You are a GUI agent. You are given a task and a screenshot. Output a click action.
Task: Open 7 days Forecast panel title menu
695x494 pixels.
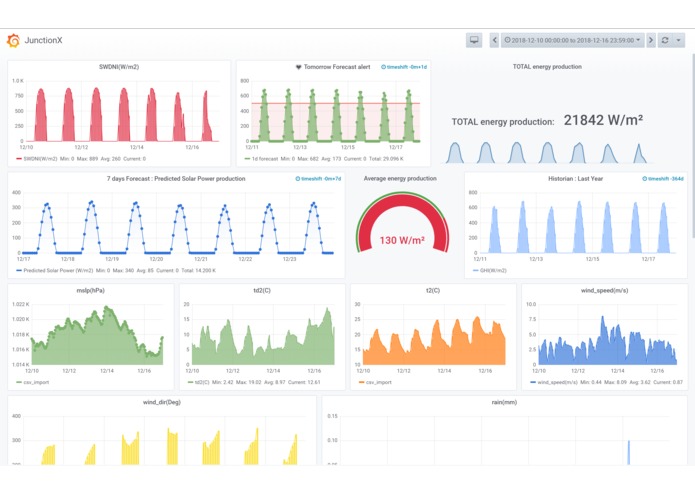coord(176,179)
